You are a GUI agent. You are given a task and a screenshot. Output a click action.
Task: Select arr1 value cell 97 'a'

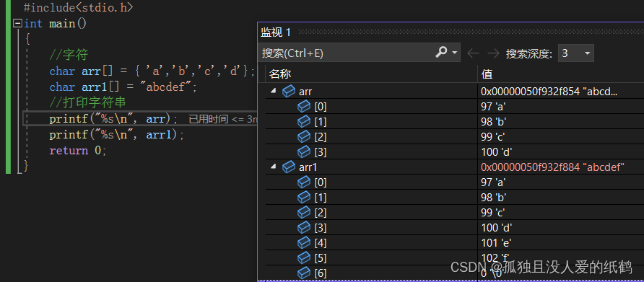coord(493,182)
